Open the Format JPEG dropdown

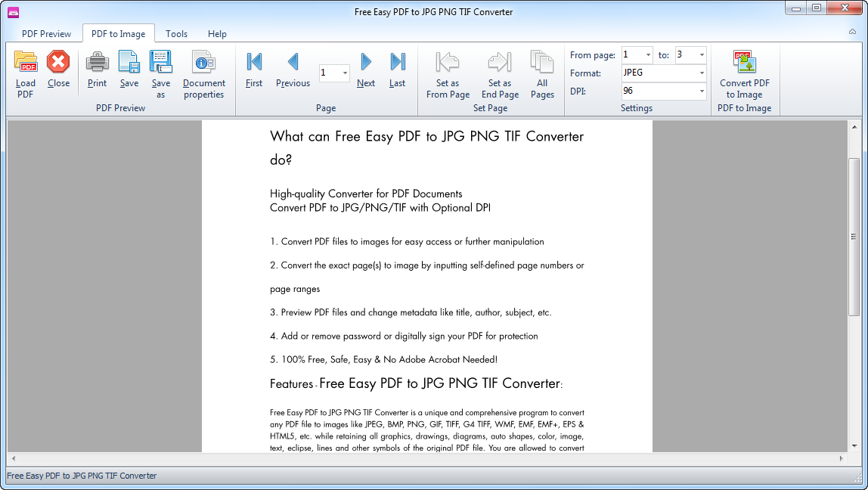coord(702,73)
